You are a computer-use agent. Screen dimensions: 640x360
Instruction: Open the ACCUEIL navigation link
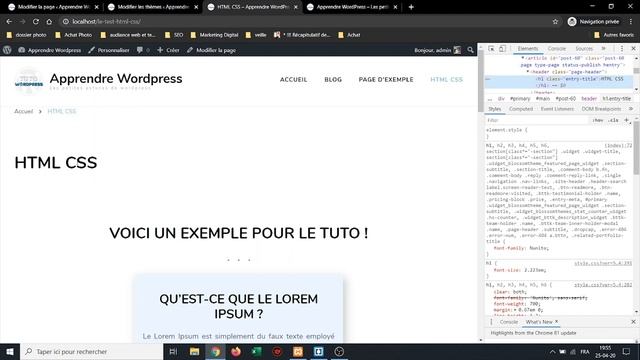[x=293, y=80]
